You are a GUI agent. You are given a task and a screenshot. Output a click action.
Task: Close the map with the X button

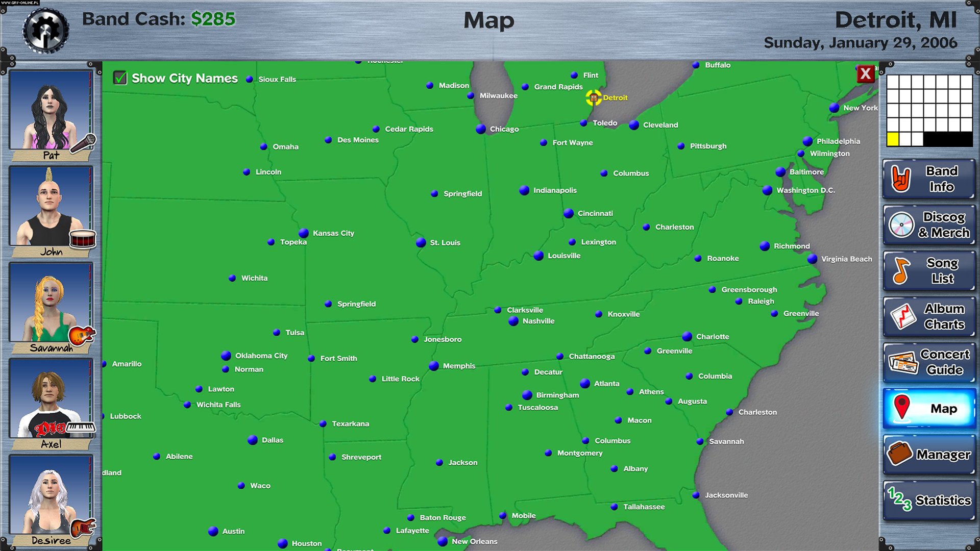tap(865, 74)
